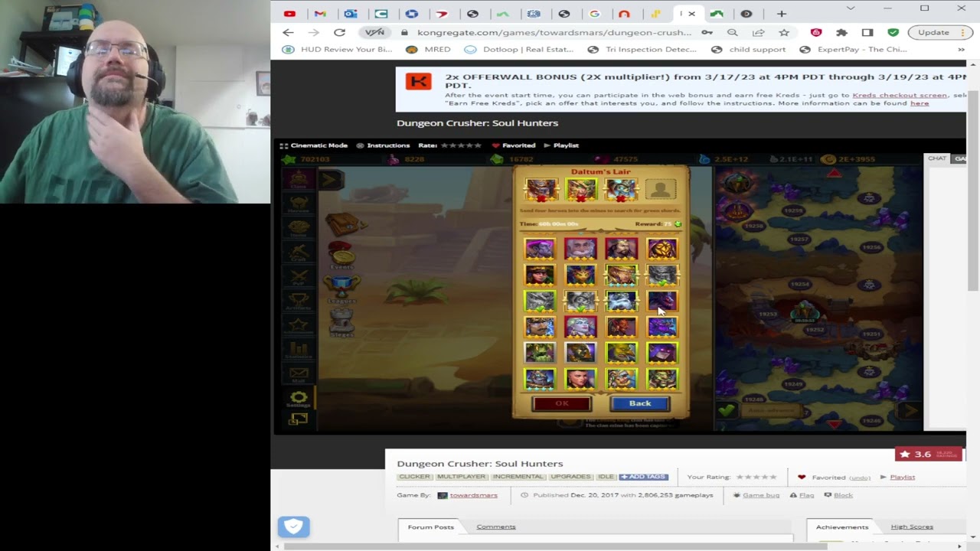Open the Mail envelope in game sidebar
Viewport: 980px width, 551px height.
click(x=299, y=374)
